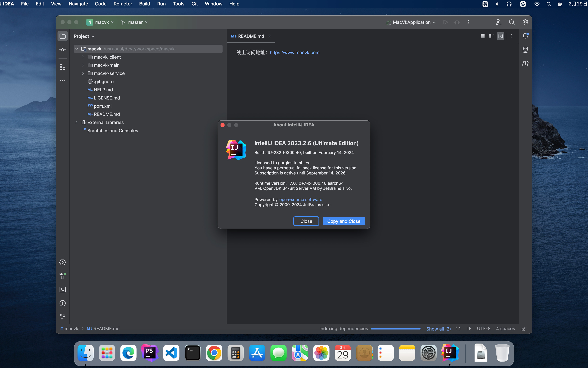
Task: Expand the macvk-client folder
Action: click(83, 57)
